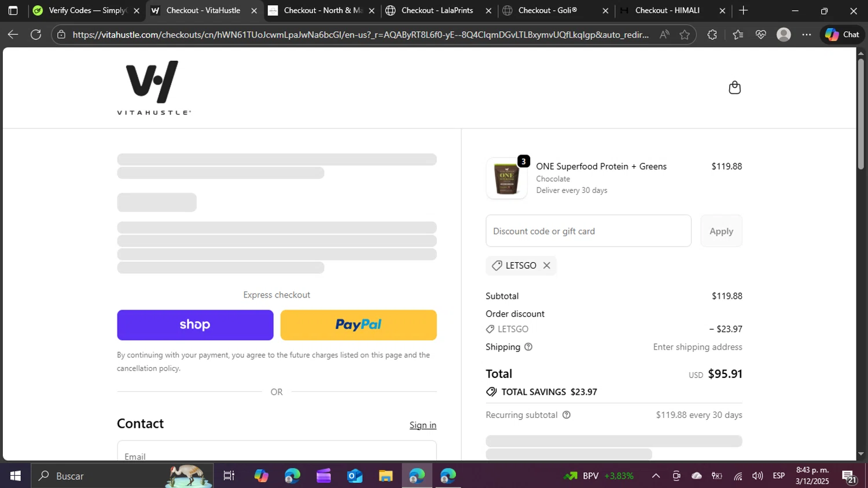Open the tab actions menu icon
868x488 pixels.
coord(13,10)
